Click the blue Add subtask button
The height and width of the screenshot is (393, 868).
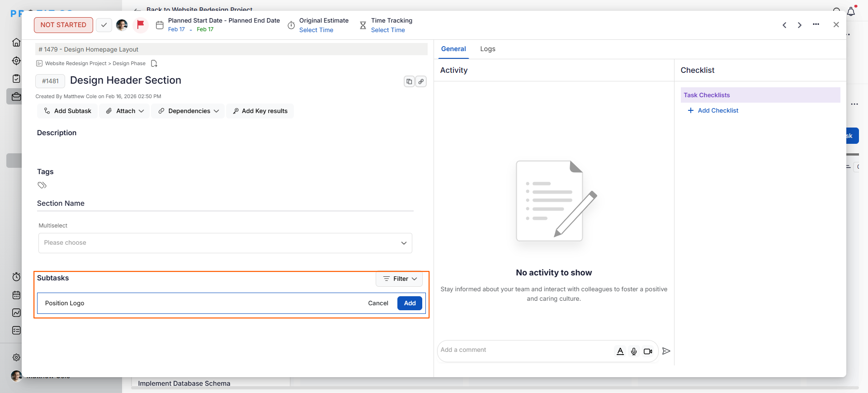pyautogui.click(x=410, y=303)
